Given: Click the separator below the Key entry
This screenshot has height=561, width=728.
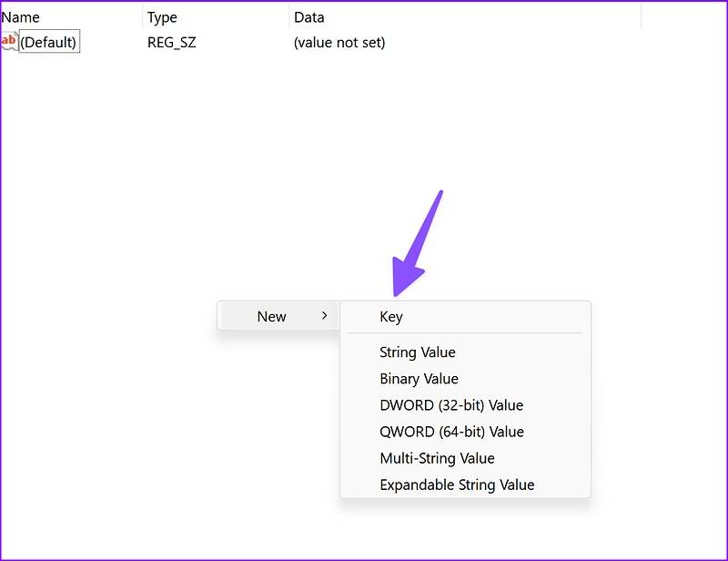Looking at the screenshot, I should [466, 333].
